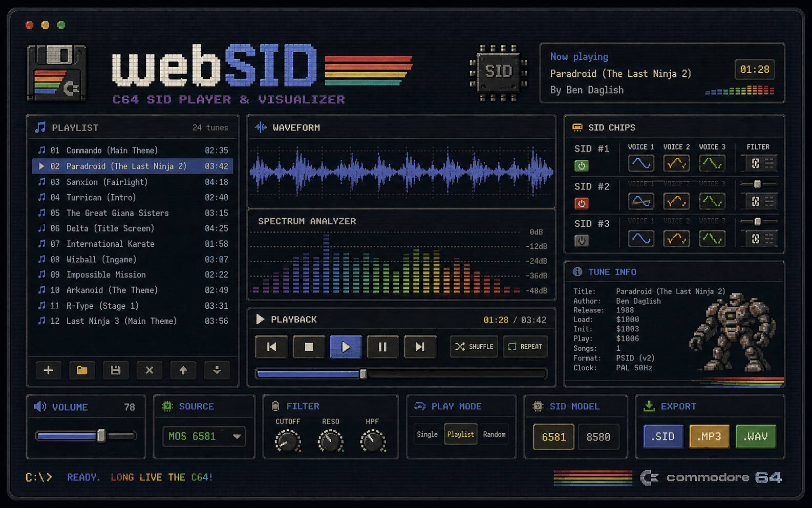Click the robot artwork in Tune Info
Viewport: 812px width, 508px height.
(x=732, y=332)
